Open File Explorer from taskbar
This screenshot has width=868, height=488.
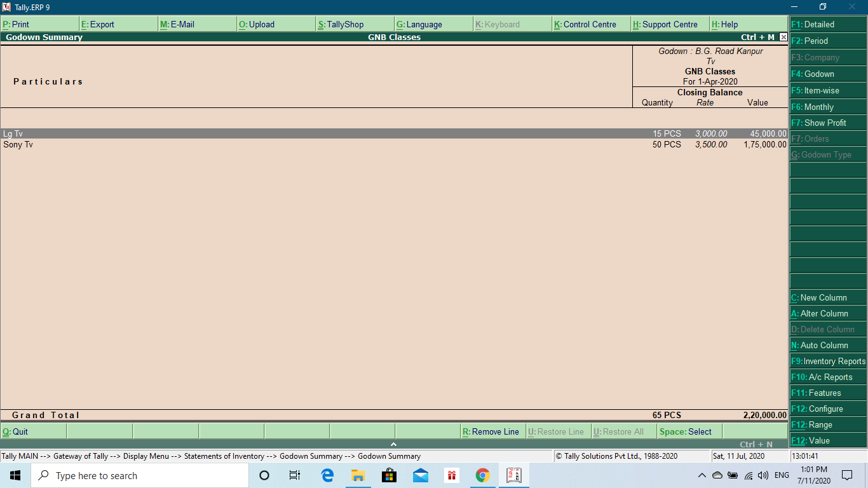point(358,475)
